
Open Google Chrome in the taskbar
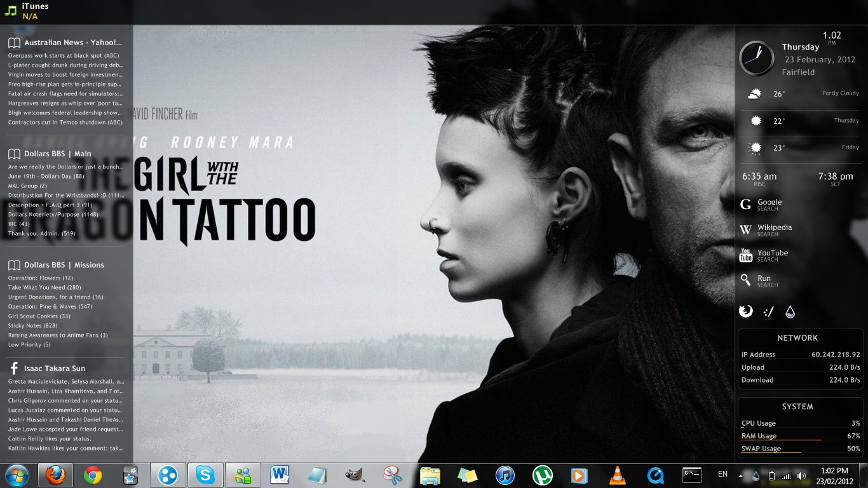point(93,475)
